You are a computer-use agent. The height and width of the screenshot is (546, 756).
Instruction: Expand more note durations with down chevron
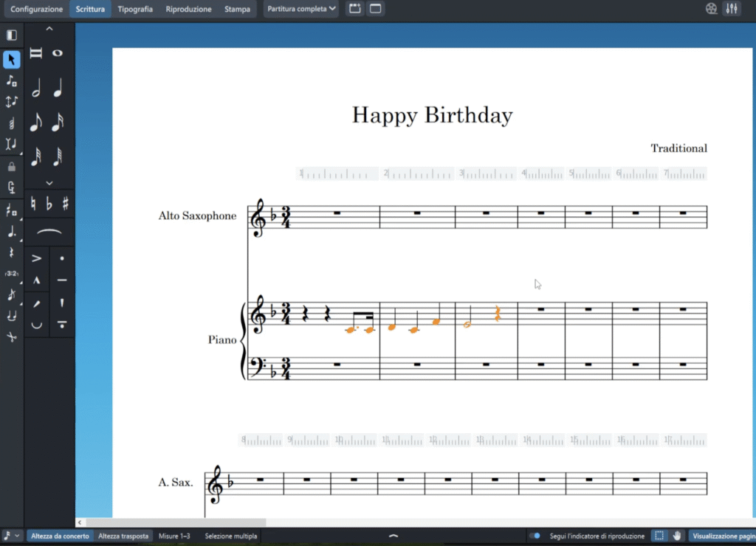pos(49,182)
